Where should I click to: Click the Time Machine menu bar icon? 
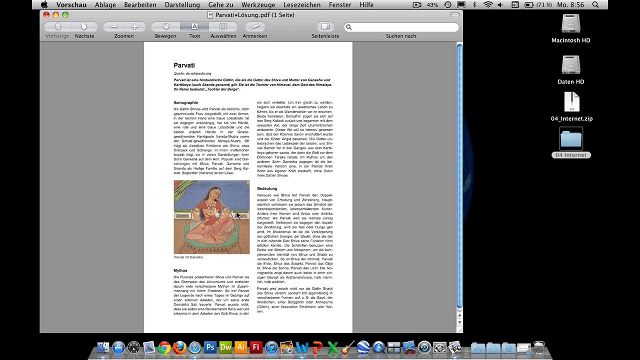[448, 5]
